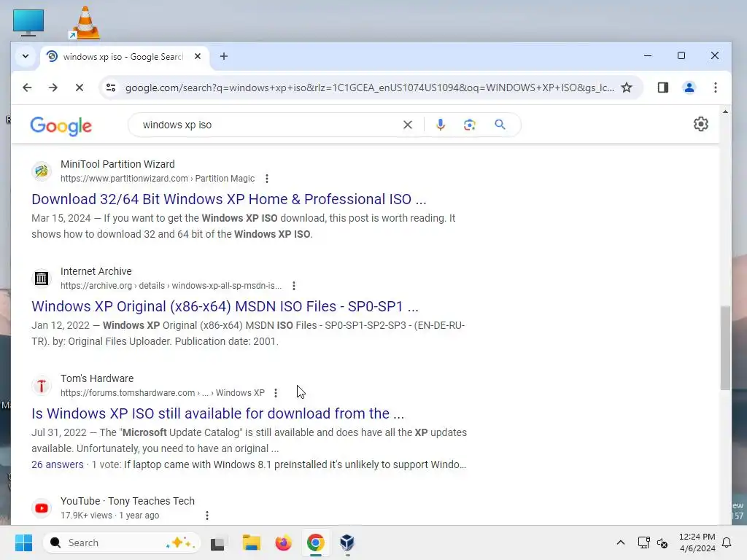Click the MiniTool Partition Wizard favicon
The height and width of the screenshot is (560, 747).
pyautogui.click(x=42, y=171)
